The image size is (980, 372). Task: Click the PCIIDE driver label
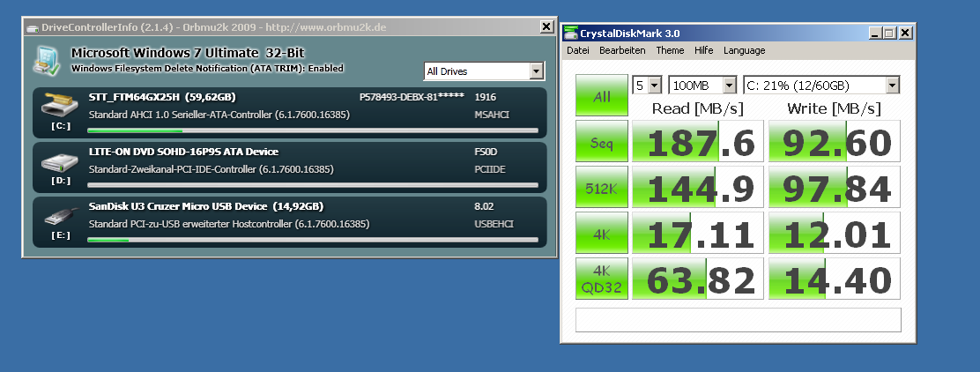click(490, 169)
